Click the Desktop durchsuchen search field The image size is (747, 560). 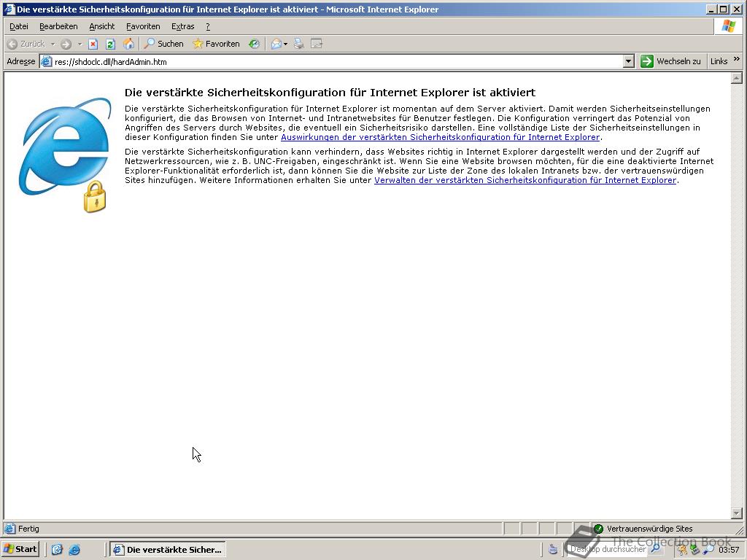coord(608,550)
